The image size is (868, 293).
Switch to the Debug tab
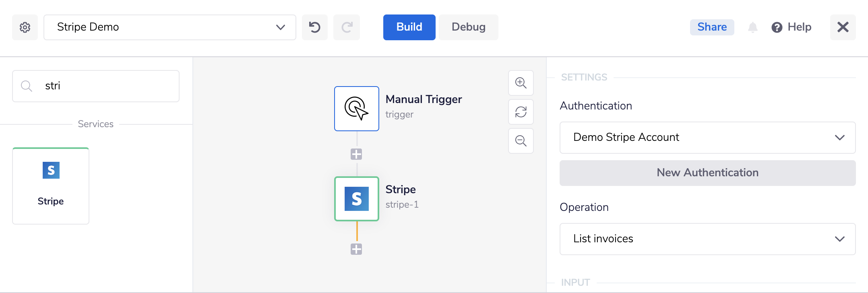(468, 27)
